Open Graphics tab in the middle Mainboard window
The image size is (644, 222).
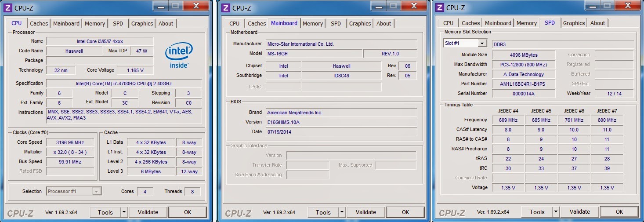[360, 24]
